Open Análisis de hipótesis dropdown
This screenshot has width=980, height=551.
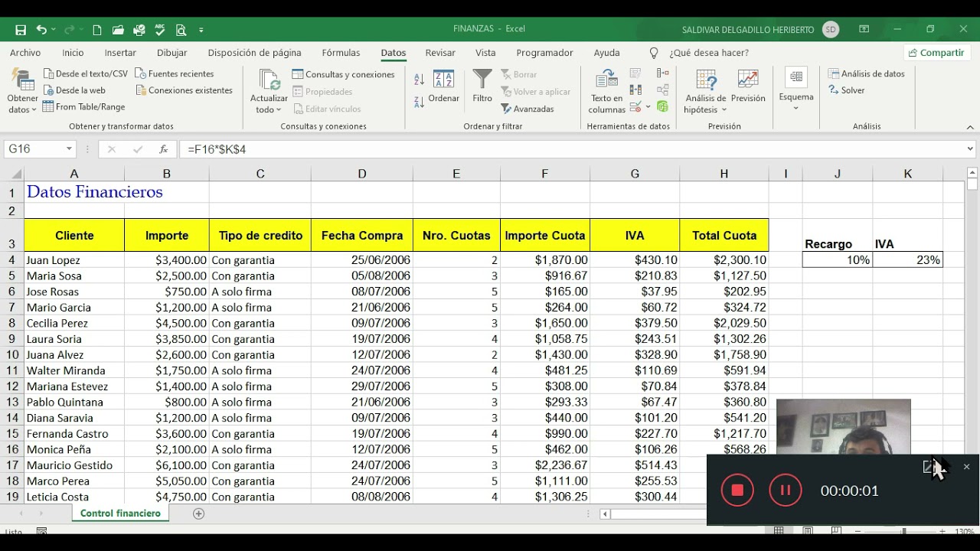pyautogui.click(x=705, y=92)
